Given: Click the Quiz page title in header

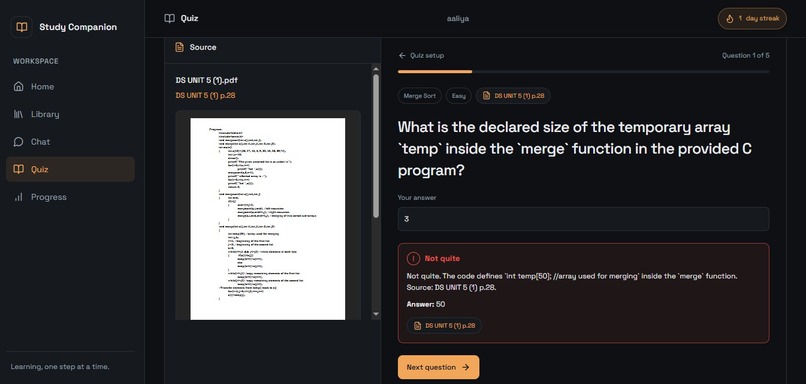Looking at the screenshot, I should (189, 19).
